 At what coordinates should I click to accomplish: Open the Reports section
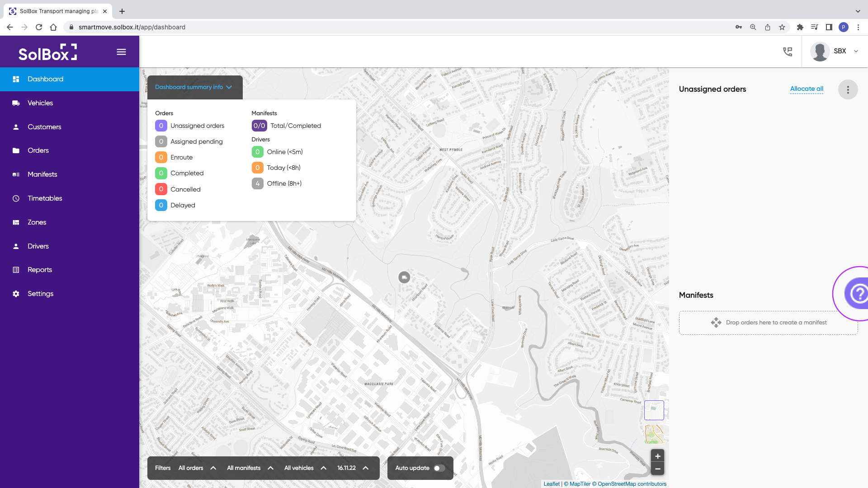40,269
